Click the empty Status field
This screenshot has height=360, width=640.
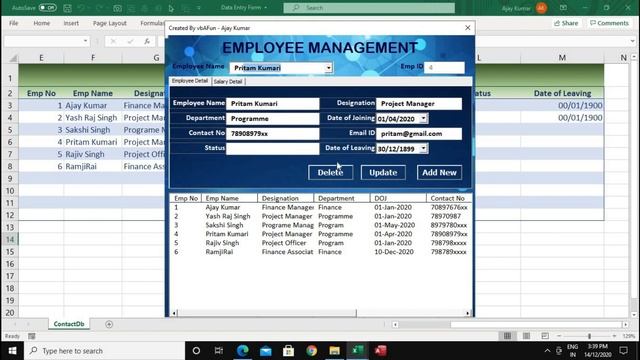(273, 148)
